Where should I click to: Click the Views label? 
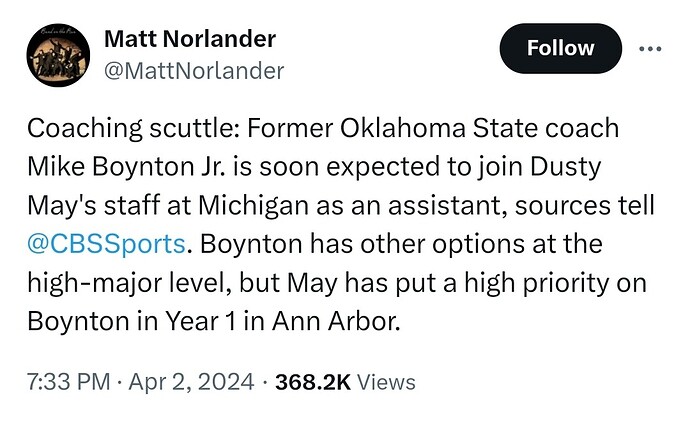pyautogui.click(x=386, y=382)
